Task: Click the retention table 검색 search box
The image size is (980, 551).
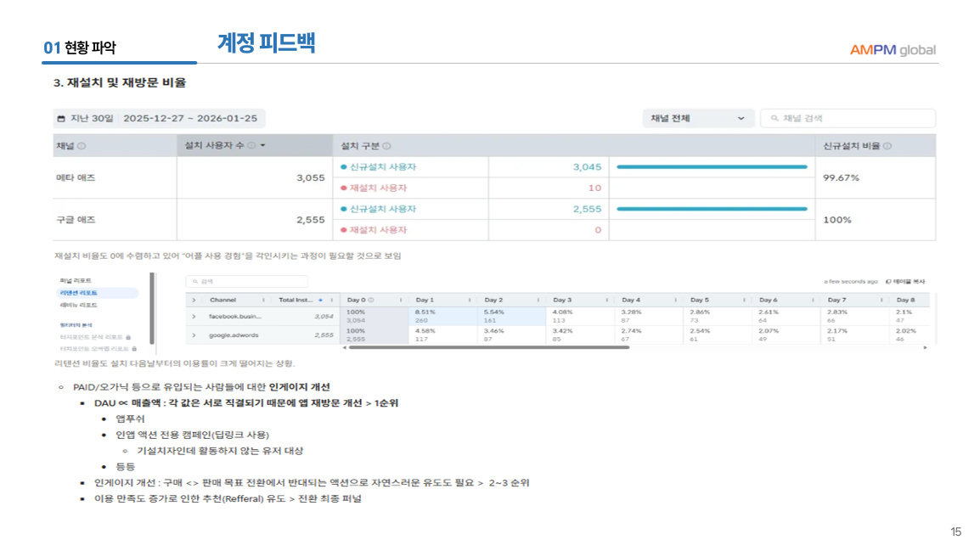Action: [235, 281]
